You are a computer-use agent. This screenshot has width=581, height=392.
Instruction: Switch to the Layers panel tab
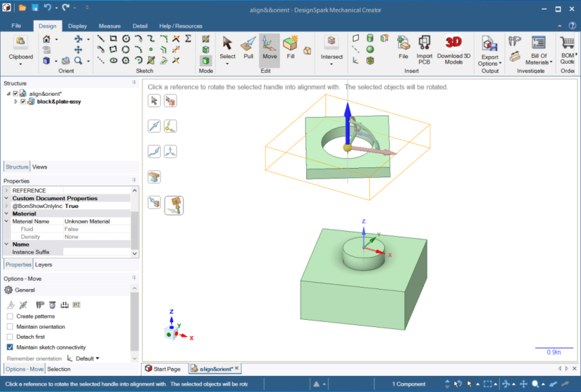click(43, 265)
